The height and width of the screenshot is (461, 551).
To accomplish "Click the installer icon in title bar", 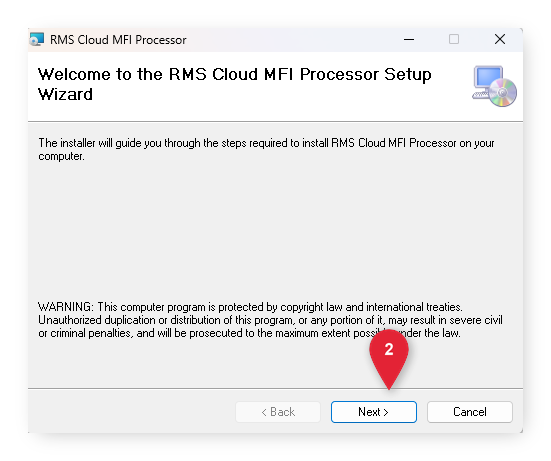I will point(37,39).
